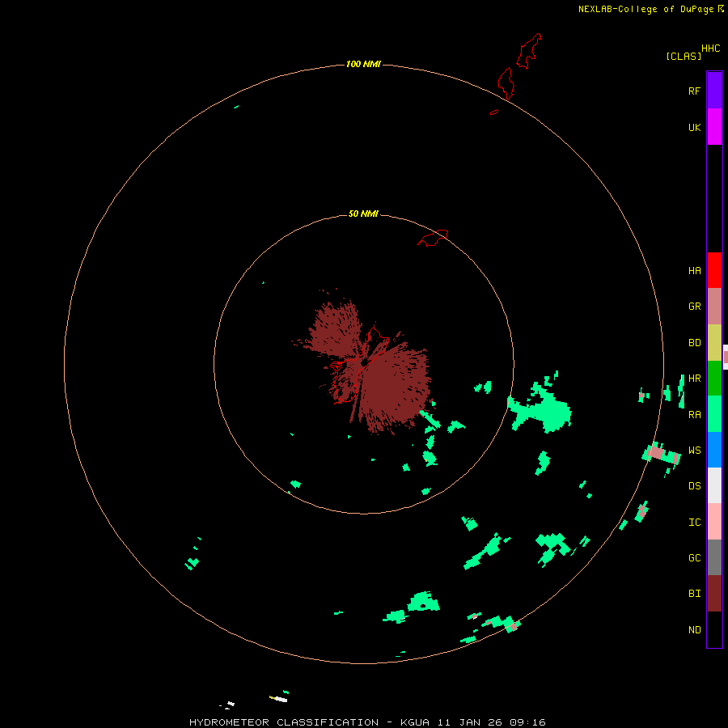
Task: Click the ND black legend swatch
Action: click(714, 629)
